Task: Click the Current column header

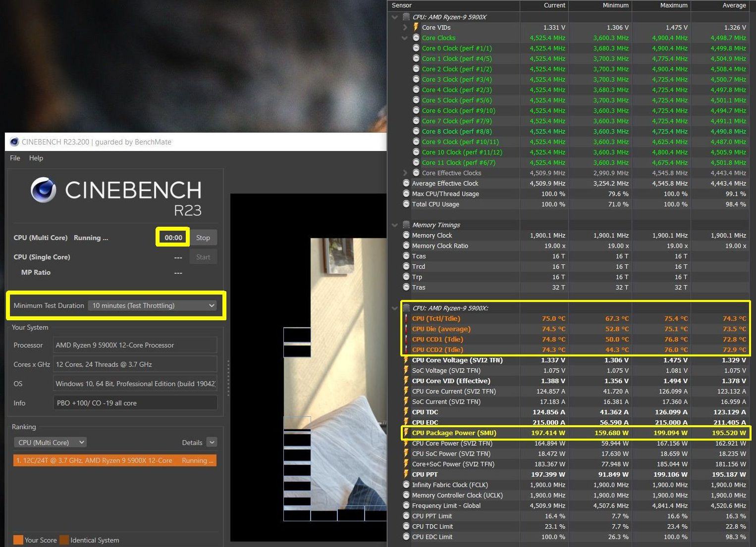Action: (x=543, y=5)
